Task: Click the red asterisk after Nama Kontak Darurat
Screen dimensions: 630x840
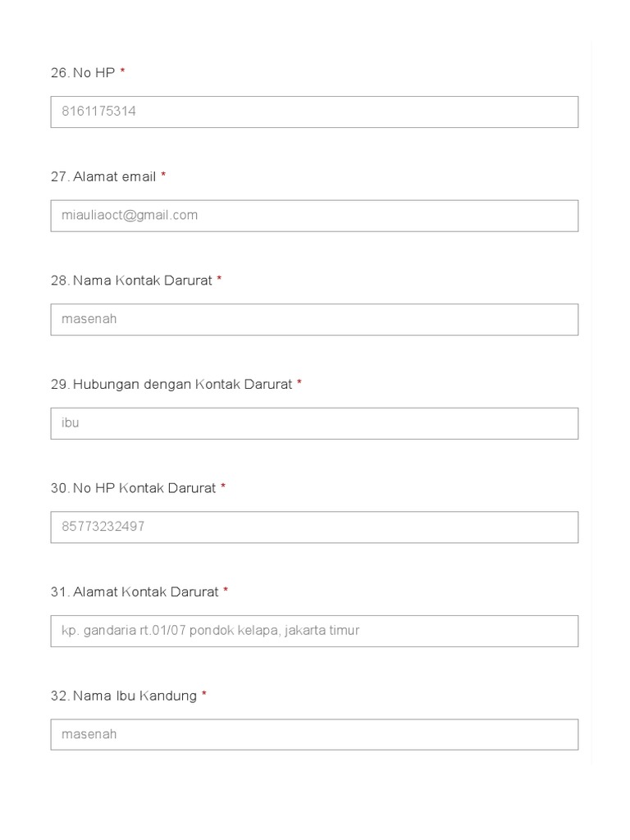Action: (x=219, y=280)
